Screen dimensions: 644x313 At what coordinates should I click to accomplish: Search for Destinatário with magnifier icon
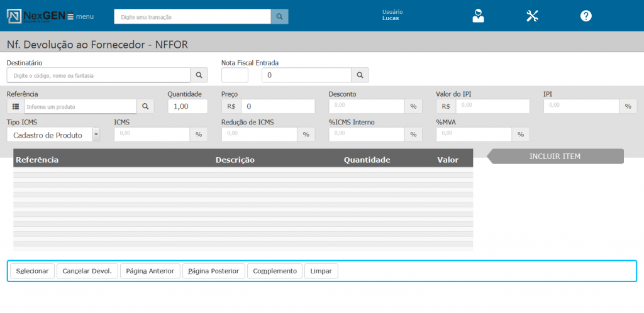[x=199, y=75]
